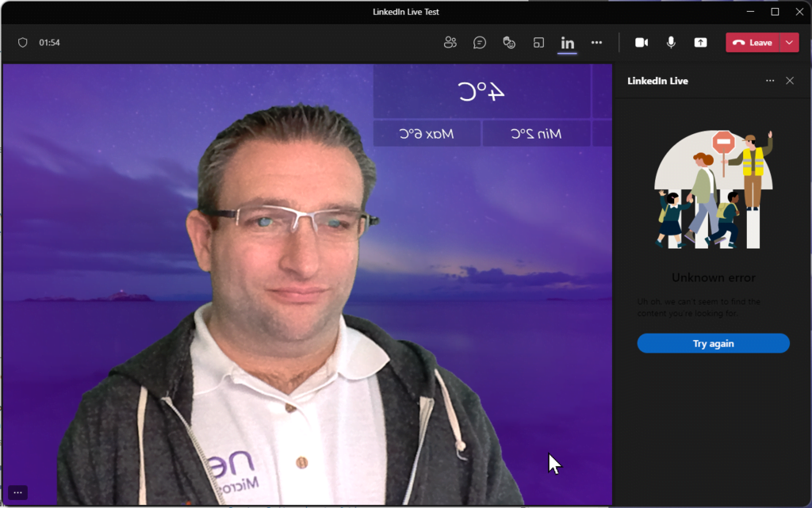Close the LinkedIn Live Test window
The height and width of the screenshot is (508, 812).
pyautogui.click(x=799, y=11)
